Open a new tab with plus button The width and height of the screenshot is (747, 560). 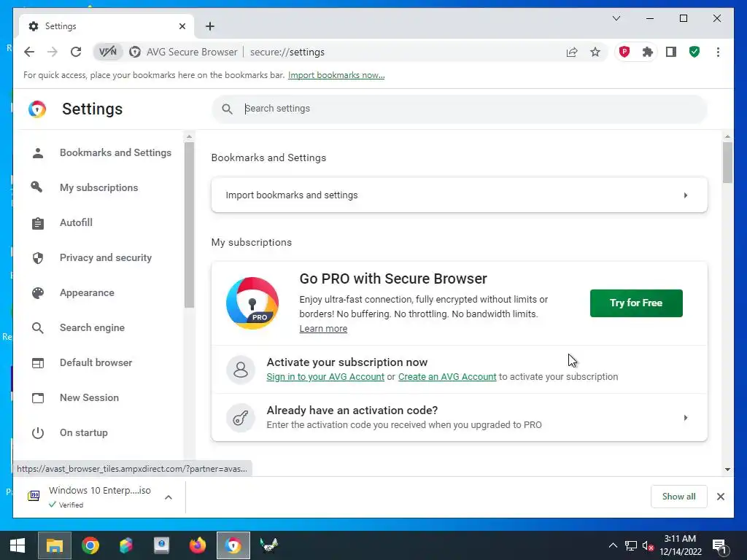point(210,26)
